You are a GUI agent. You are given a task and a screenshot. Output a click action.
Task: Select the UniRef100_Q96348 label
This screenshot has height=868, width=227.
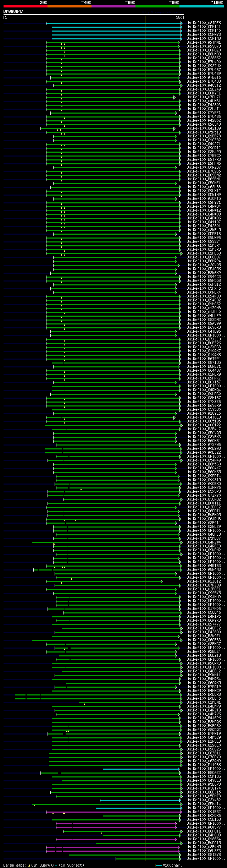204,125
